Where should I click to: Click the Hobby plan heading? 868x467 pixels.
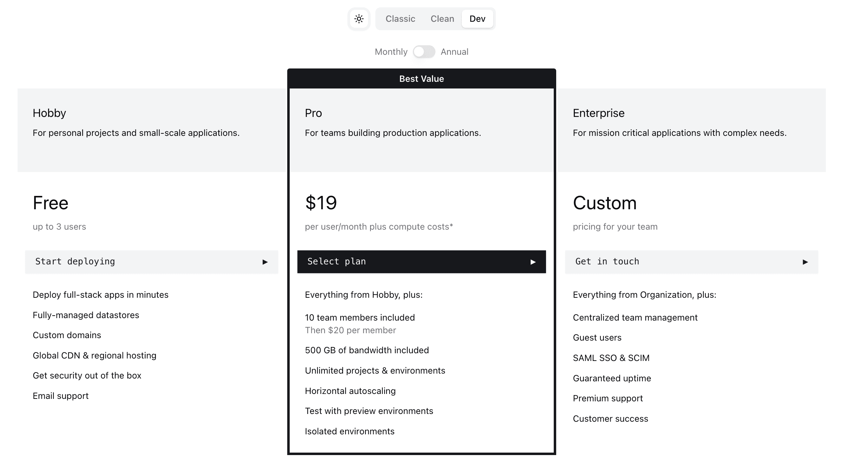pyautogui.click(x=49, y=113)
